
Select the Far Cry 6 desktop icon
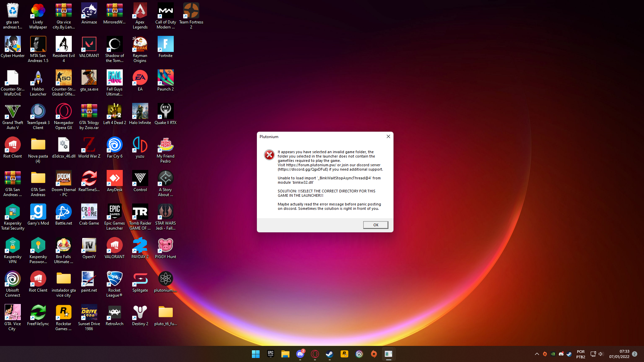pyautogui.click(x=115, y=147)
